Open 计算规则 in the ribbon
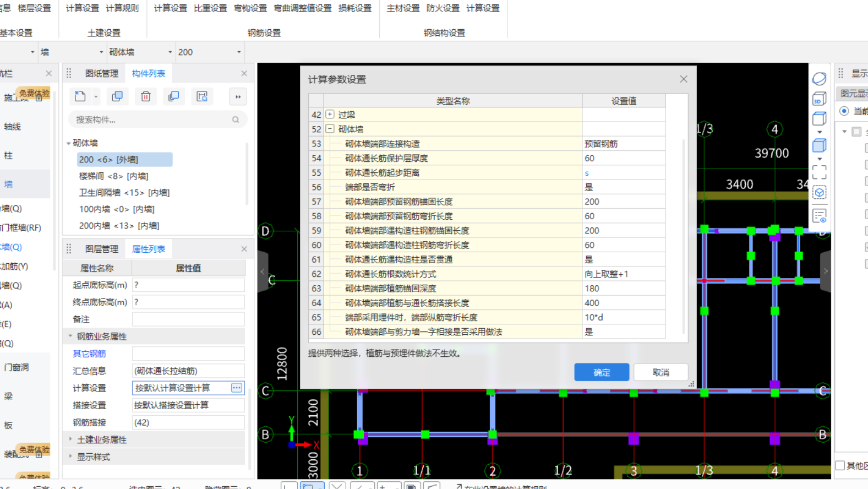The width and height of the screenshot is (868, 489). (x=122, y=8)
